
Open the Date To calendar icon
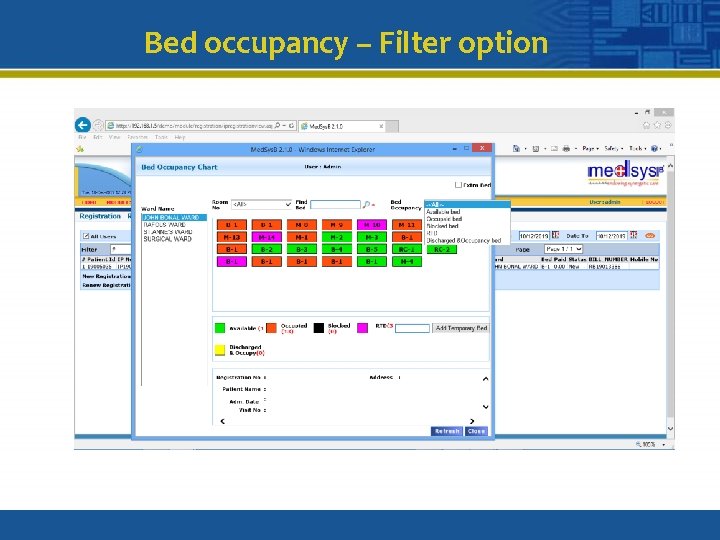point(634,235)
